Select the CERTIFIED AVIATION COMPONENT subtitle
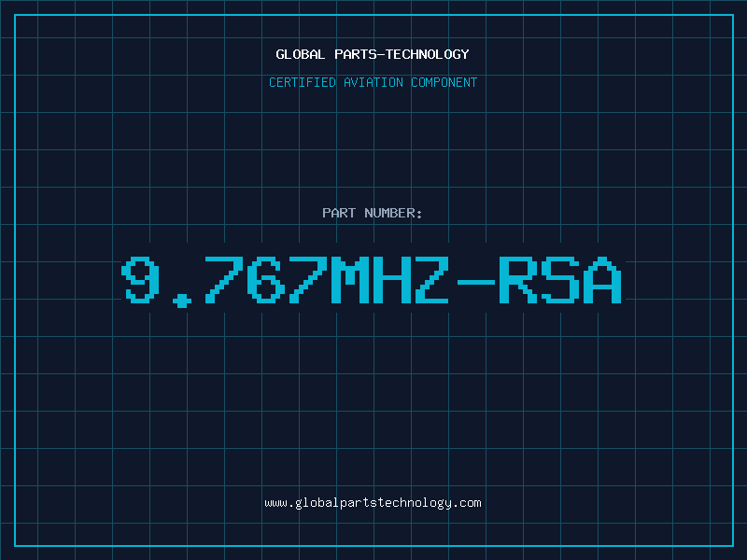 373,82
